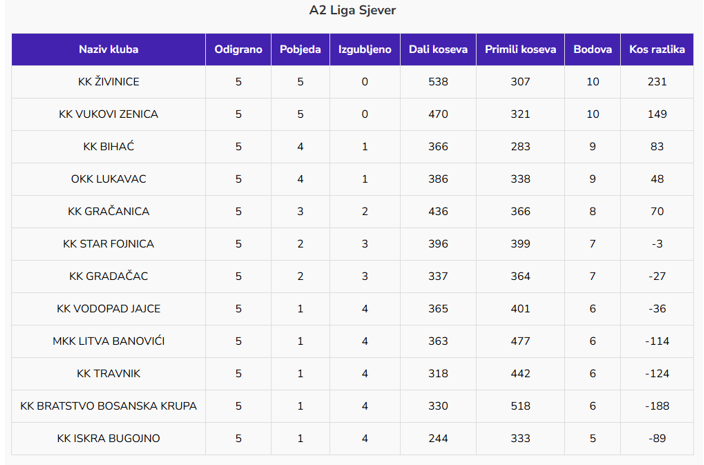Select the KK VODOPAD JAJCE club
704x465 pixels.
(x=108, y=309)
